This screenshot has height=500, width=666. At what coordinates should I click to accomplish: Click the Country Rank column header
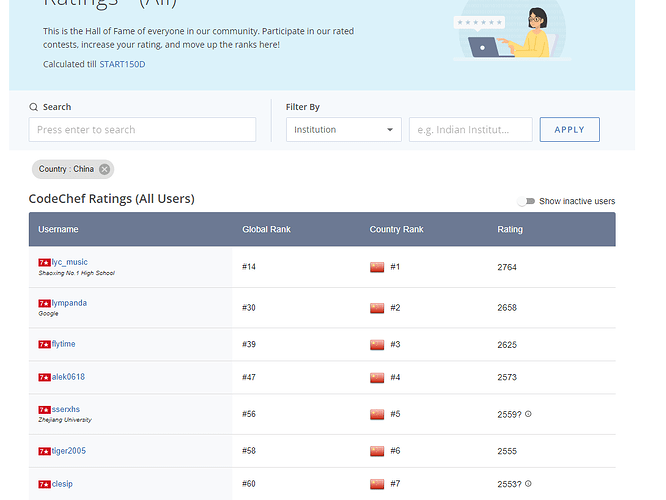(x=396, y=229)
